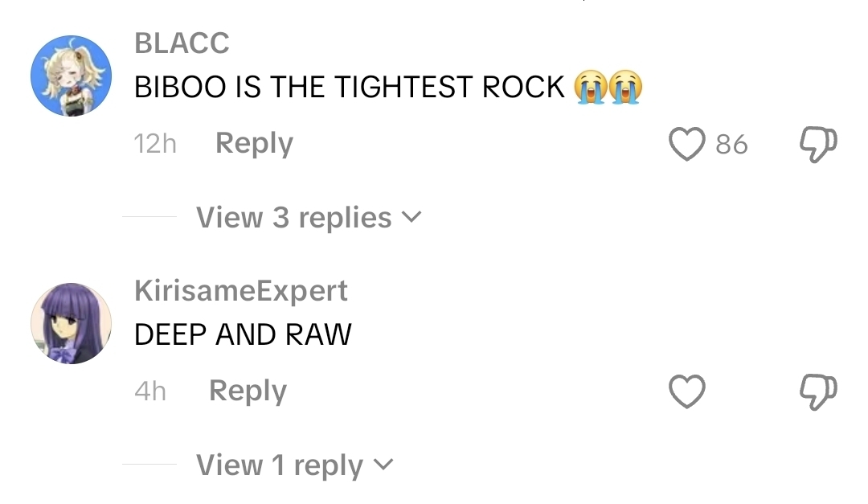The height and width of the screenshot is (504, 868).
Task: Expand the View 1 reply chevron arrow
Action: pos(383,464)
